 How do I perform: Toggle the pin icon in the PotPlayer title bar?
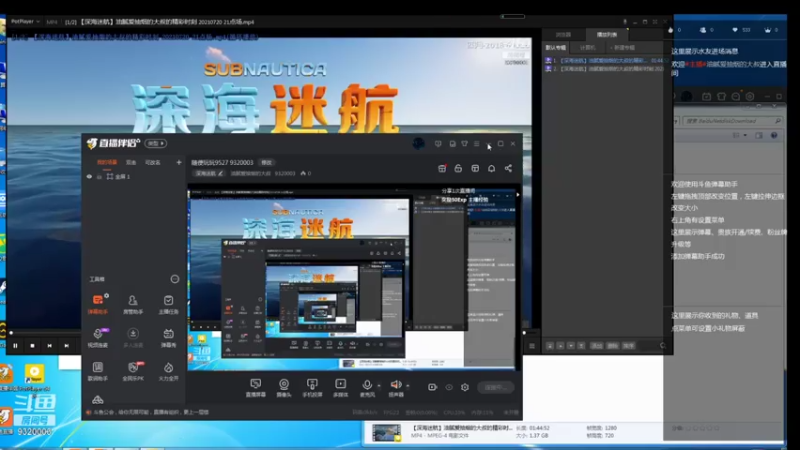pyautogui.click(x=624, y=22)
